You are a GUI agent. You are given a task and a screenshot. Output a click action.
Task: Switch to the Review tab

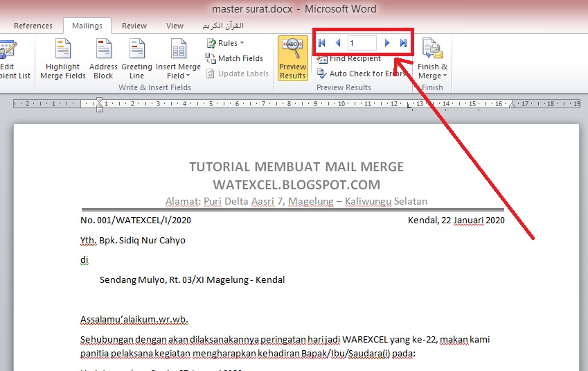tap(134, 26)
